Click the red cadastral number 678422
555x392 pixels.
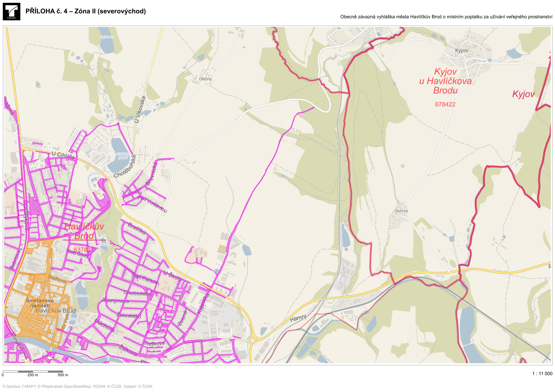445,104
